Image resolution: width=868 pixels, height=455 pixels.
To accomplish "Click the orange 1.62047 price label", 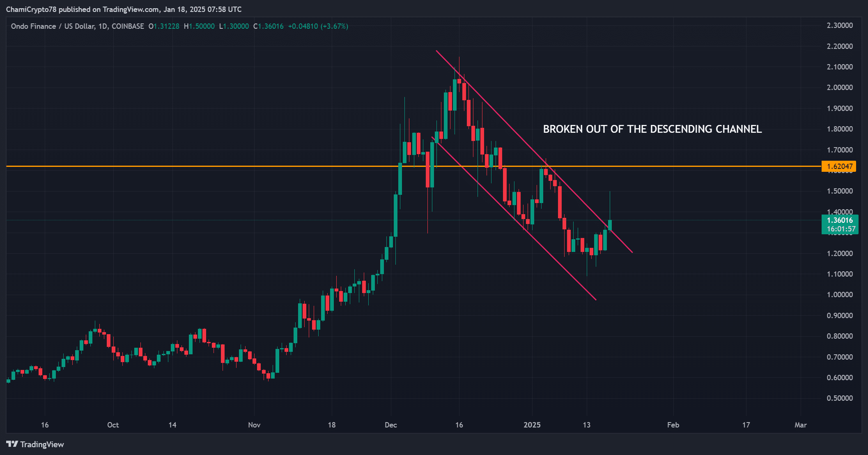I will click(x=839, y=166).
